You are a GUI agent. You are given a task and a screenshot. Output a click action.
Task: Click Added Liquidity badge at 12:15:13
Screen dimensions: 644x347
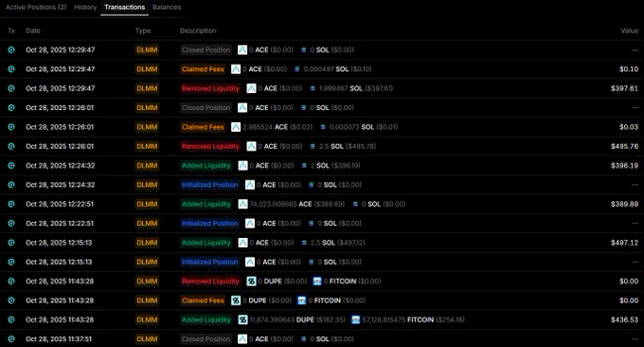(206, 243)
